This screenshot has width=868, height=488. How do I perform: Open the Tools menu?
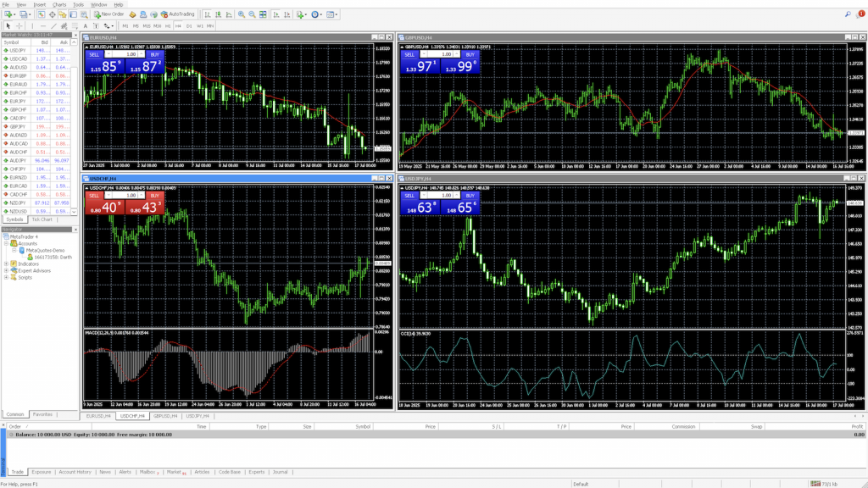coord(79,4)
